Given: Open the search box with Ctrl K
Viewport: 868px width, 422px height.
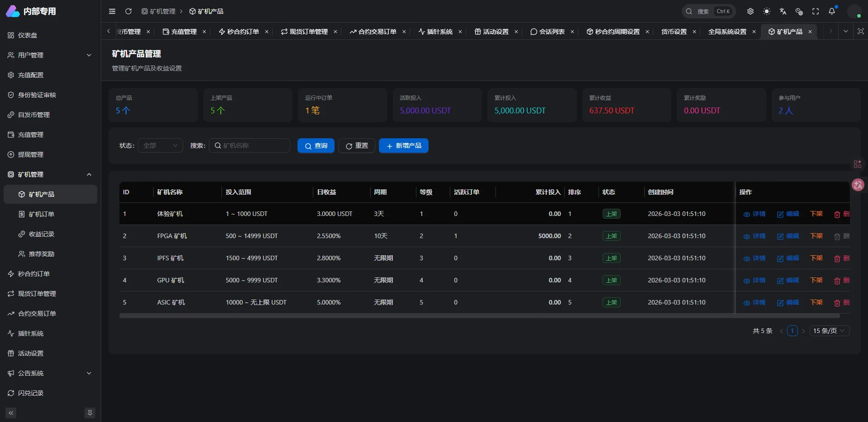Looking at the screenshot, I should 708,11.
